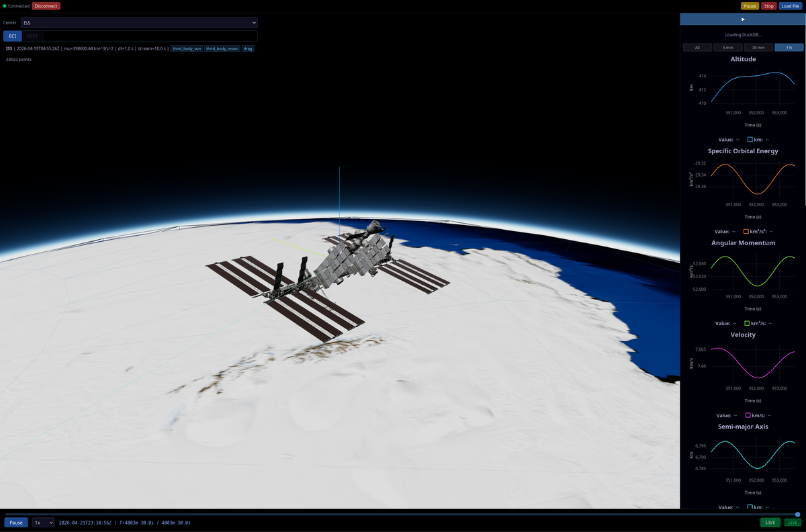
Task: Click the Center label
Action: (10, 23)
